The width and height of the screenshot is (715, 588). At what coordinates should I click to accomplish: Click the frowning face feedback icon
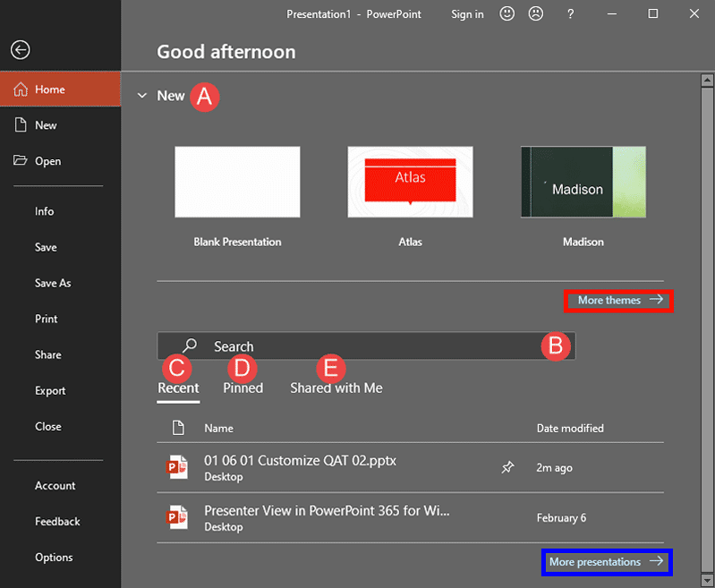(x=536, y=13)
